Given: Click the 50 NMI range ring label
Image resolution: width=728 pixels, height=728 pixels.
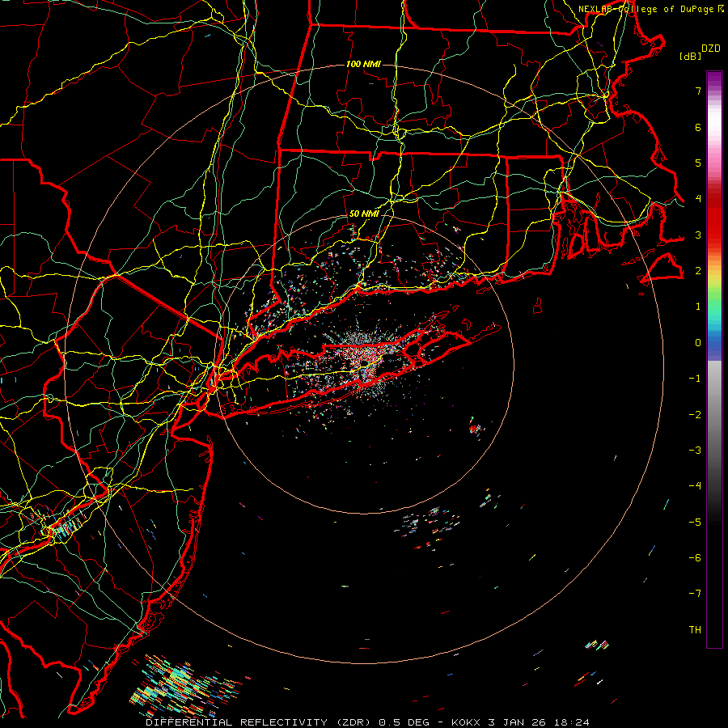Looking at the screenshot, I should click(364, 214).
